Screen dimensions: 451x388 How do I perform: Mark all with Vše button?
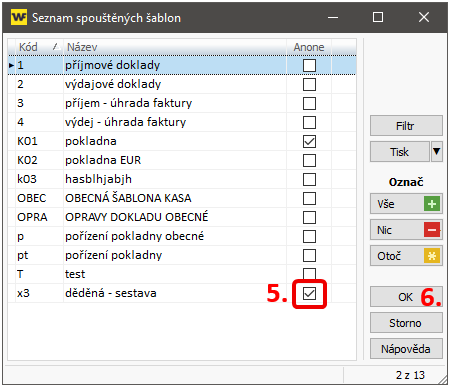[406, 204]
